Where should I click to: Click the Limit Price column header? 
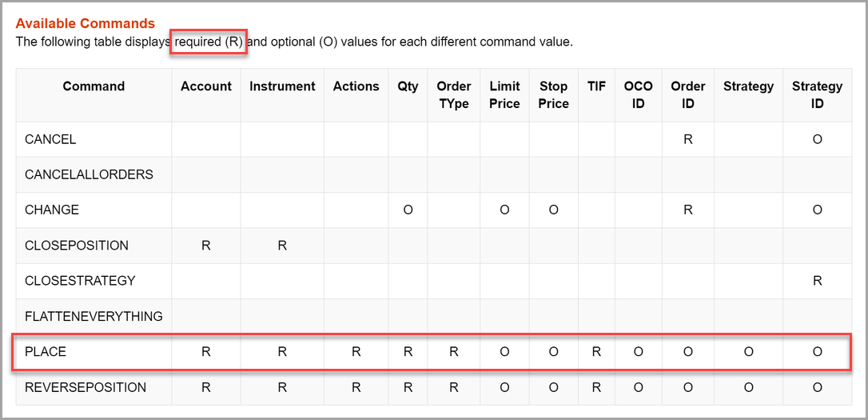click(504, 94)
